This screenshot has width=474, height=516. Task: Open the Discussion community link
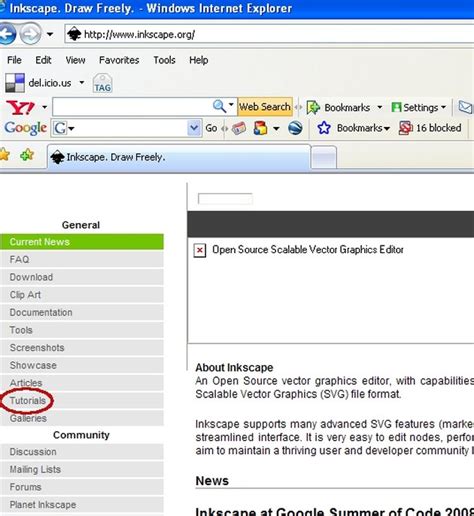coord(82,452)
